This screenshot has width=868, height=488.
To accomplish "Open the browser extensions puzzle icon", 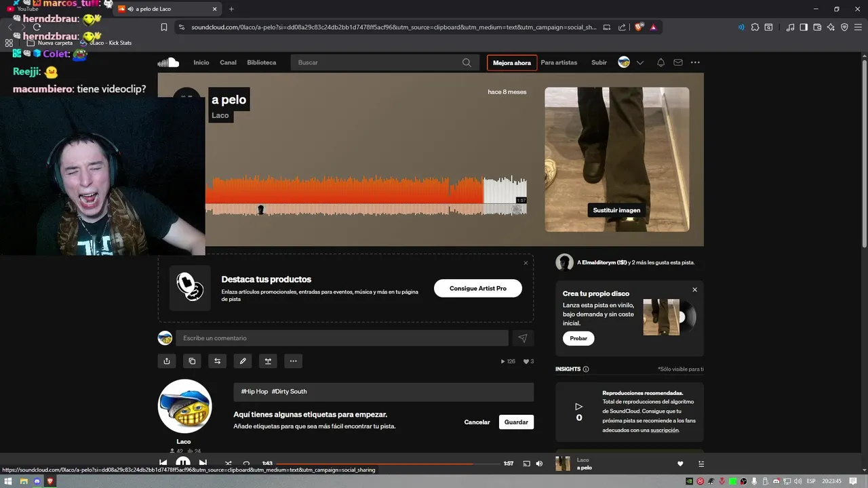I will tap(755, 27).
